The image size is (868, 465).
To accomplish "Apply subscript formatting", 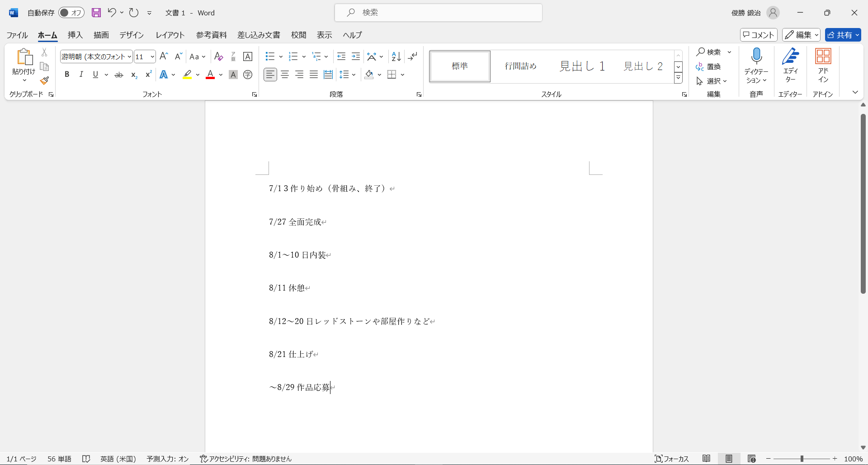I will tap(134, 75).
